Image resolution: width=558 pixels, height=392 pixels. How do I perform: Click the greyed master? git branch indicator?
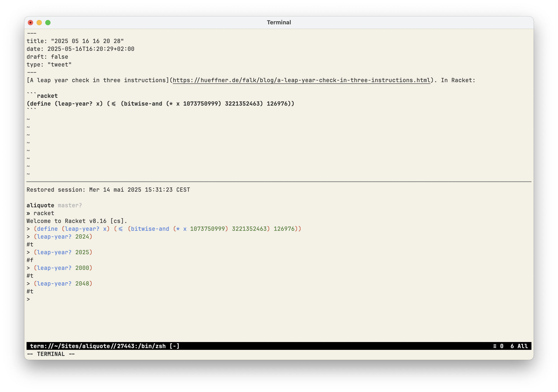[70, 205]
